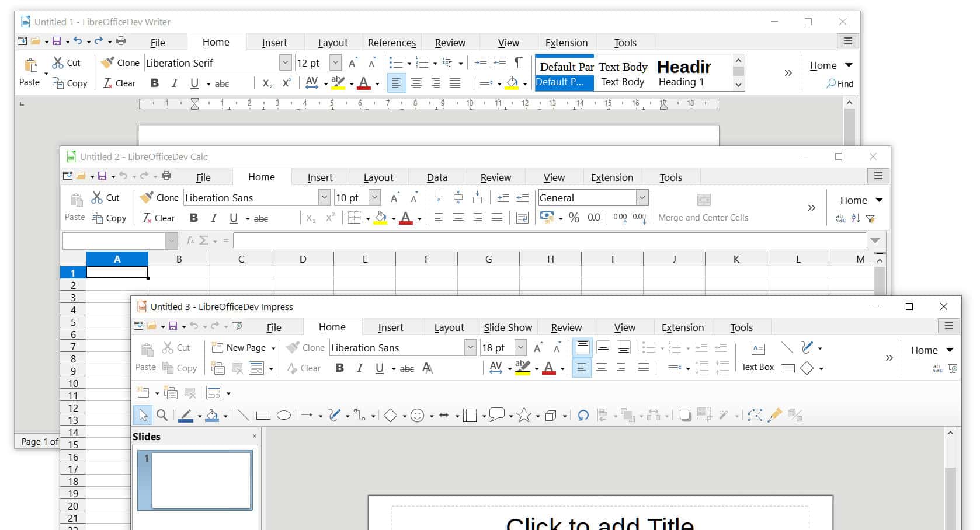Select the Zoom magnifier tool in Impress
Screen dimensions: 980x530
(x=162, y=415)
